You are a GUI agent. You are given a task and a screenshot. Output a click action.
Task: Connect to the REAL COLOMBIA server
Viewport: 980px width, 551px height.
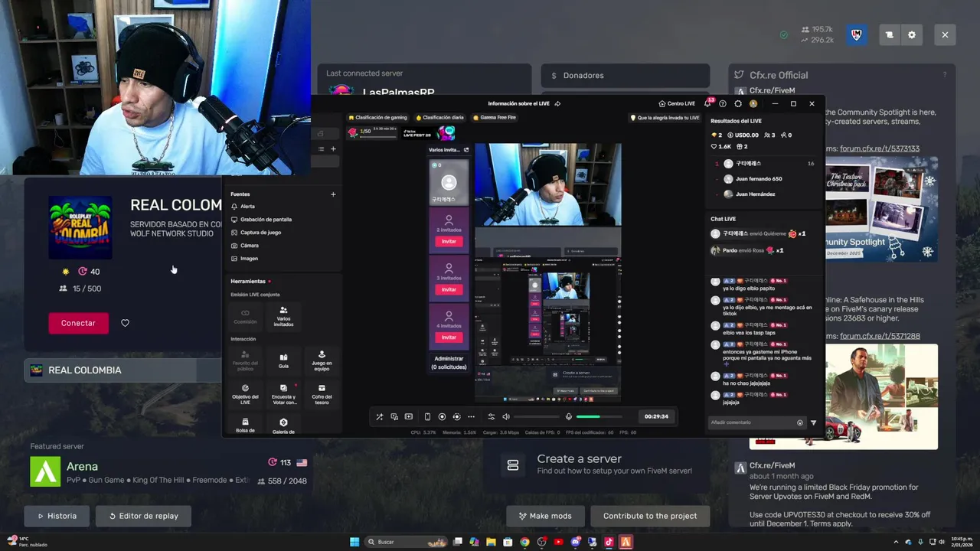[x=78, y=323]
